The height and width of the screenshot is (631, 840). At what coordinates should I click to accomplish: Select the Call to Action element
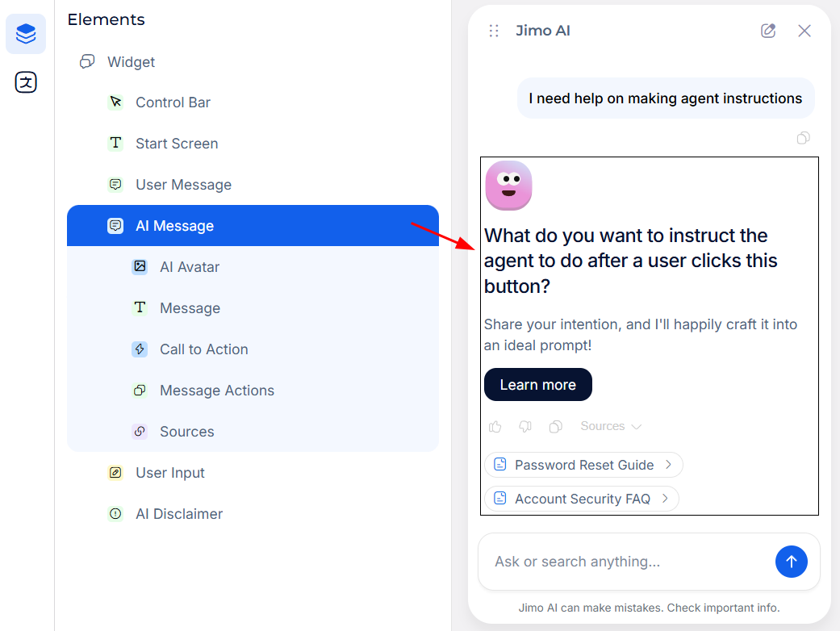click(x=203, y=349)
